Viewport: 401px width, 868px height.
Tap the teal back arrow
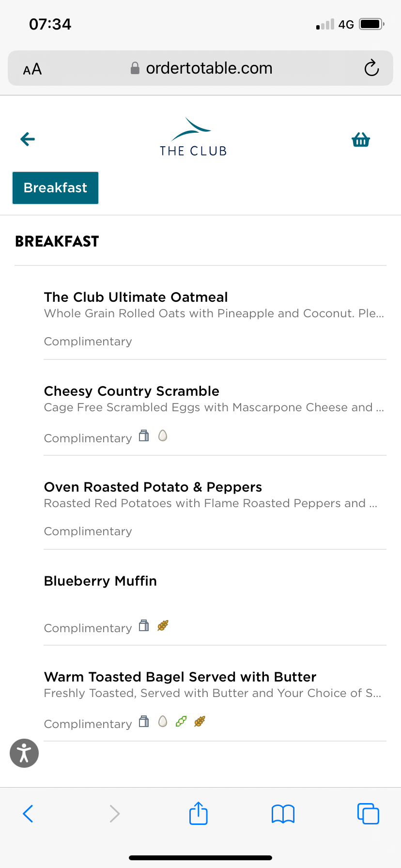point(28,139)
